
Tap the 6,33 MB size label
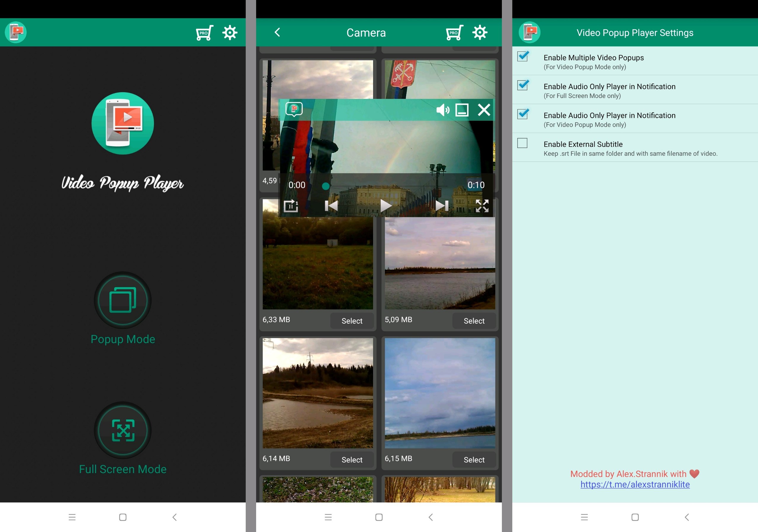[x=276, y=319]
